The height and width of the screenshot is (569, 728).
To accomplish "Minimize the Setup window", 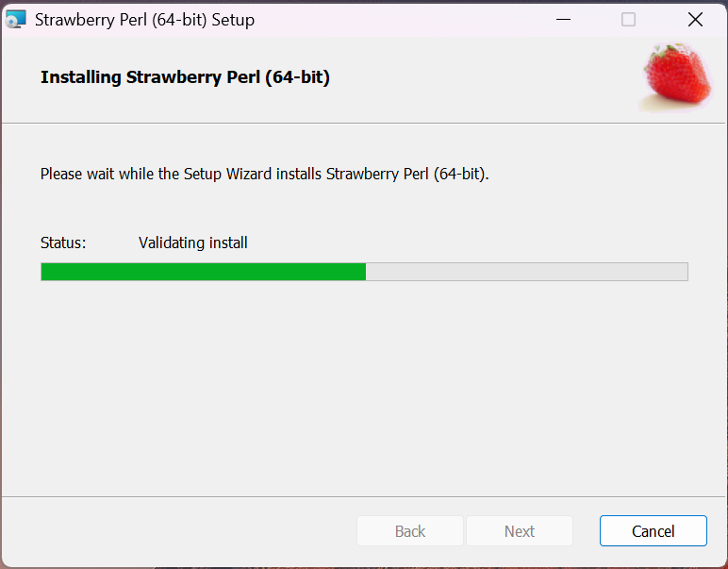I will [x=563, y=19].
